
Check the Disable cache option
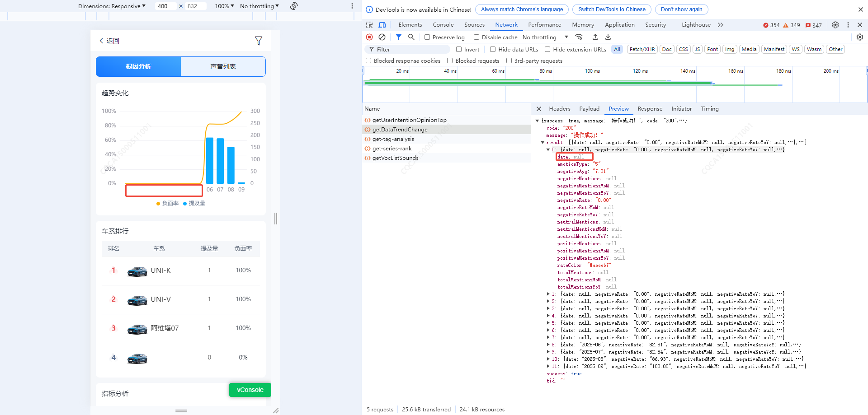point(476,37)
